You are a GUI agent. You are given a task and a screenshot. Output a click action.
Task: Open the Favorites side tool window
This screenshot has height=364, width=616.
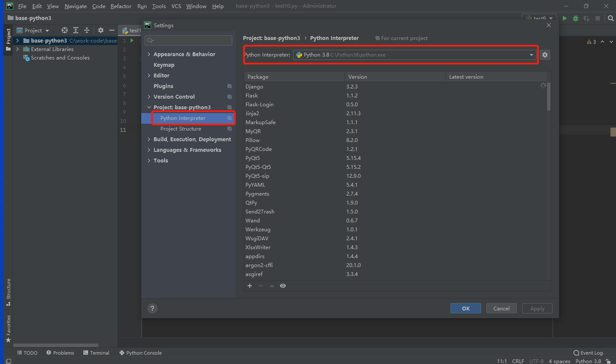pos(9,329)
